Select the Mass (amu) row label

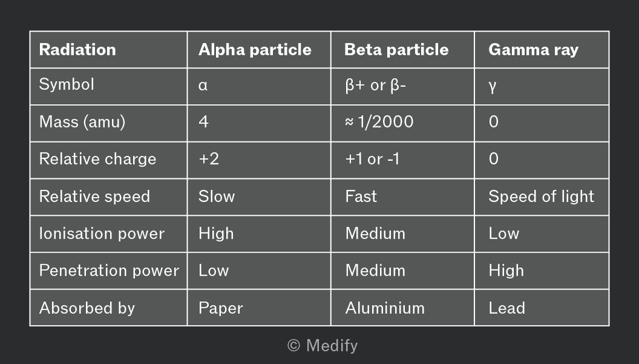tap(108, 123)
